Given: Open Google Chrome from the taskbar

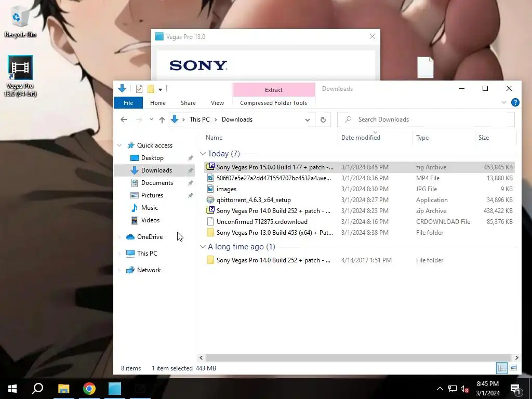Looking at the screenshot, I should (89, 389).
